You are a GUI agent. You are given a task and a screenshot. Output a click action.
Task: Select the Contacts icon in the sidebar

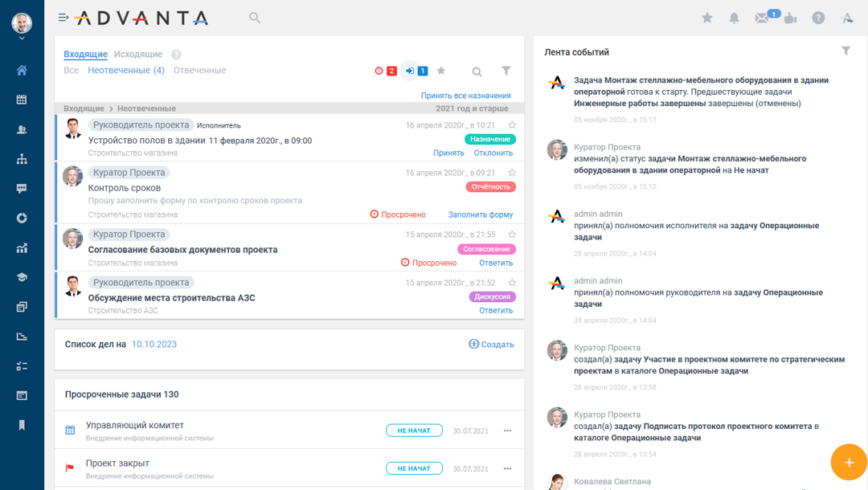[22, 129]
